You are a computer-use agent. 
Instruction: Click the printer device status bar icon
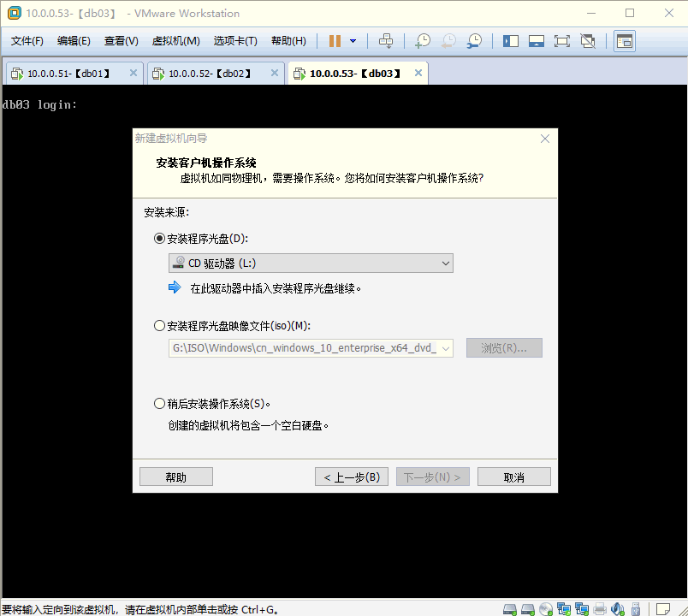point(600,608)
